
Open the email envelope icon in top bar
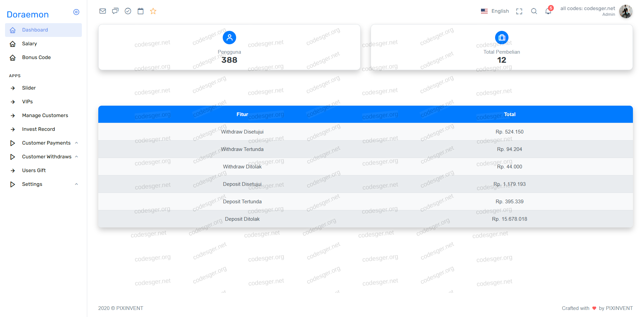[103, 11]
